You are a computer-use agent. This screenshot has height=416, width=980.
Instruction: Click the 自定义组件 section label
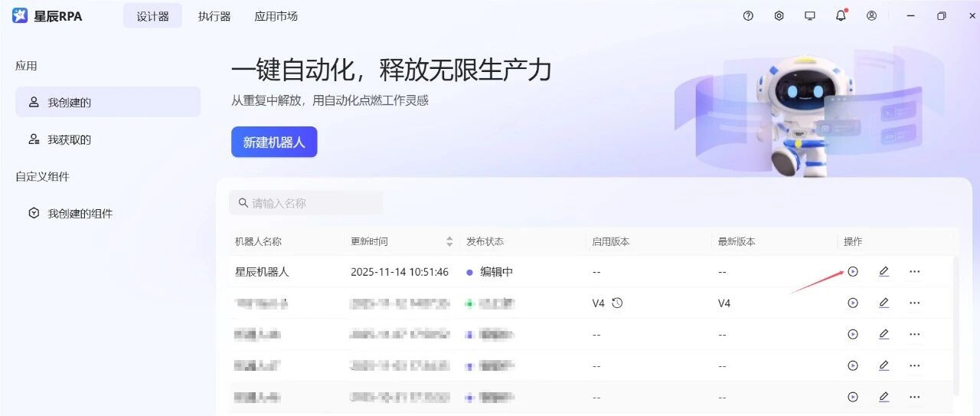42,176
